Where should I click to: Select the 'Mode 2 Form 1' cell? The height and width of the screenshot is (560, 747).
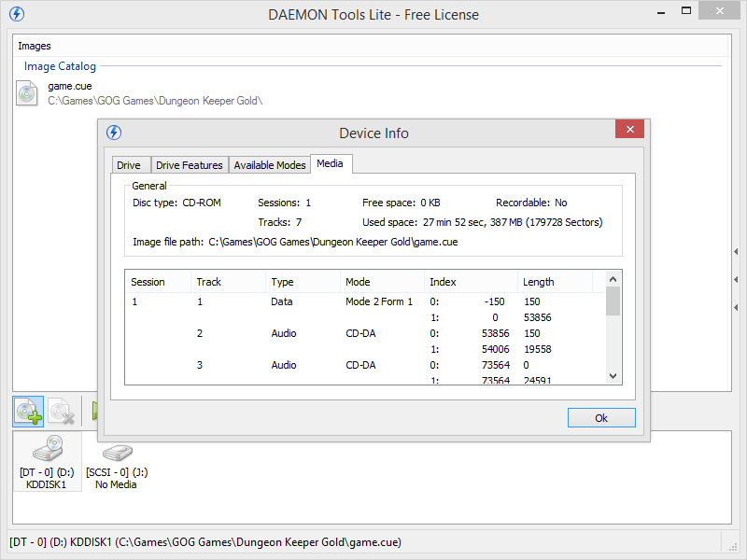379,301
